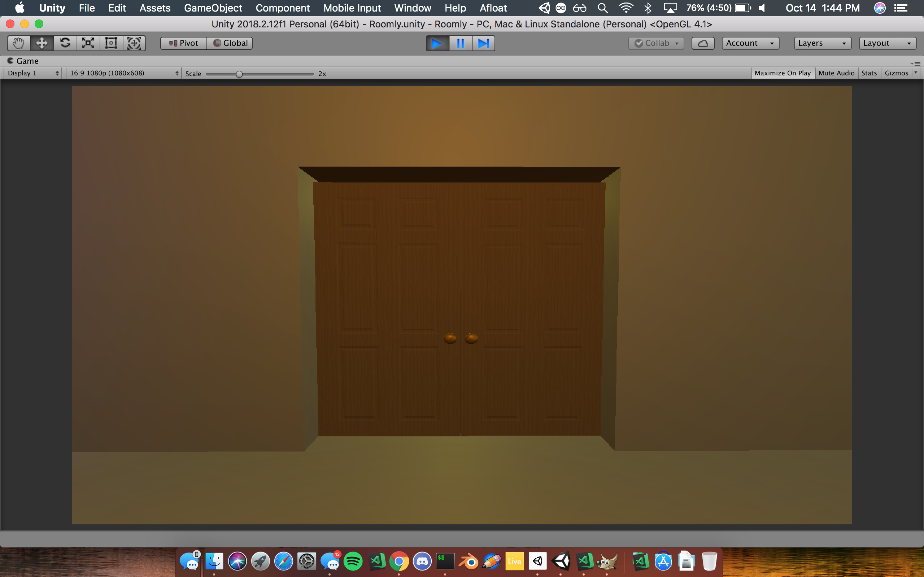The width and height of the screenshot is (924, 577).
Task: Switch handle position with Pivot button
Action: 184,43
